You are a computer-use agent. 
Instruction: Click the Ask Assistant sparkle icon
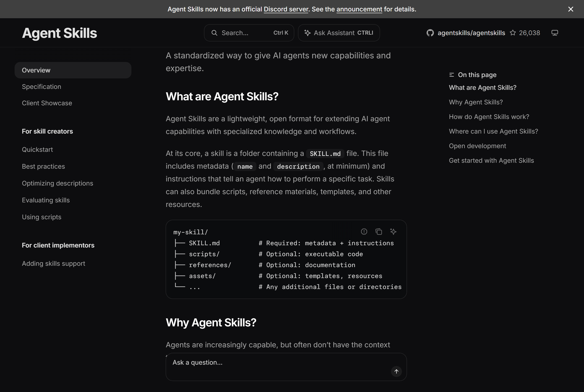(x=307, y=33)
